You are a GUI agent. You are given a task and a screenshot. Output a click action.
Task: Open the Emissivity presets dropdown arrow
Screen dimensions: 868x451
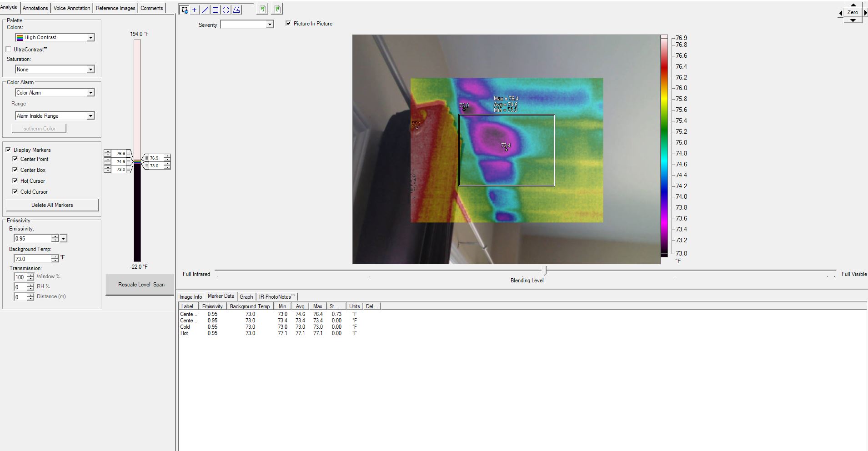[x=64, y=238]
